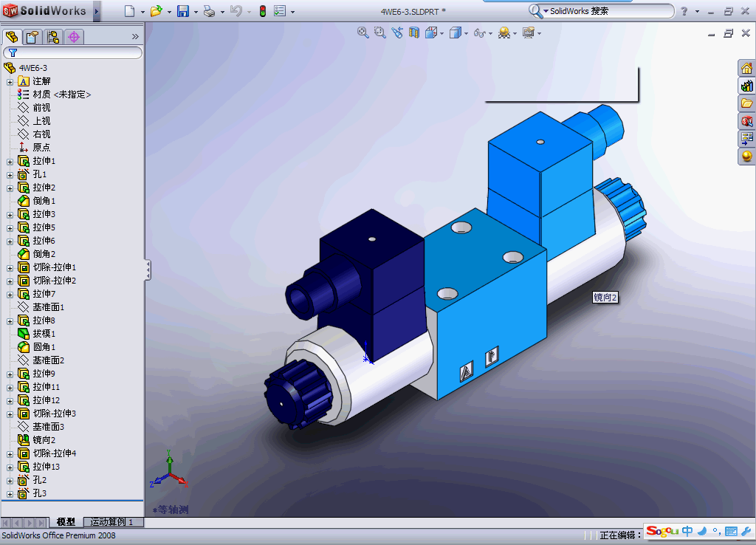
Task: Expand the 拉伸13 feature node
Action: 10,467
